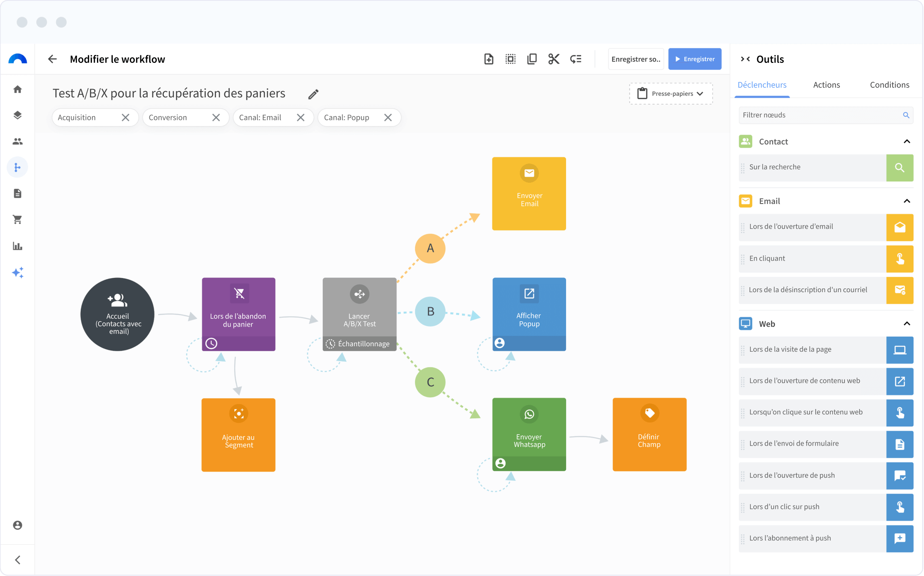Switch to the Actions tab
Viewport: 924px width, 576px height.
pos(826,84)
